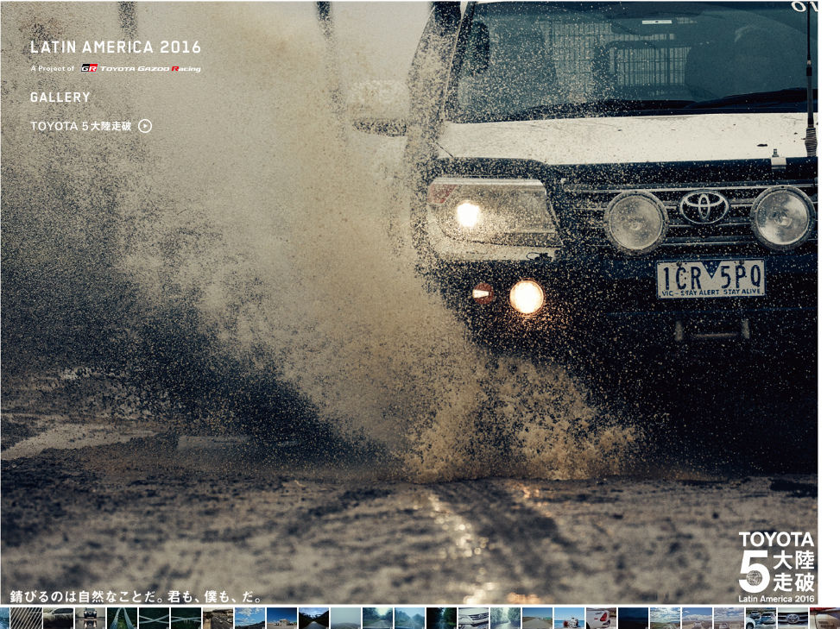Click the caption 錆びるのは自然なことだ。君も、僕も、だ。
The image size is (840, 629).
[136, 596]
